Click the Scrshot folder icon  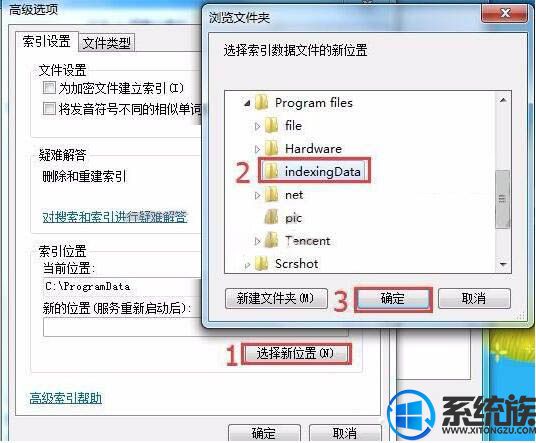(x=262, y=264)
